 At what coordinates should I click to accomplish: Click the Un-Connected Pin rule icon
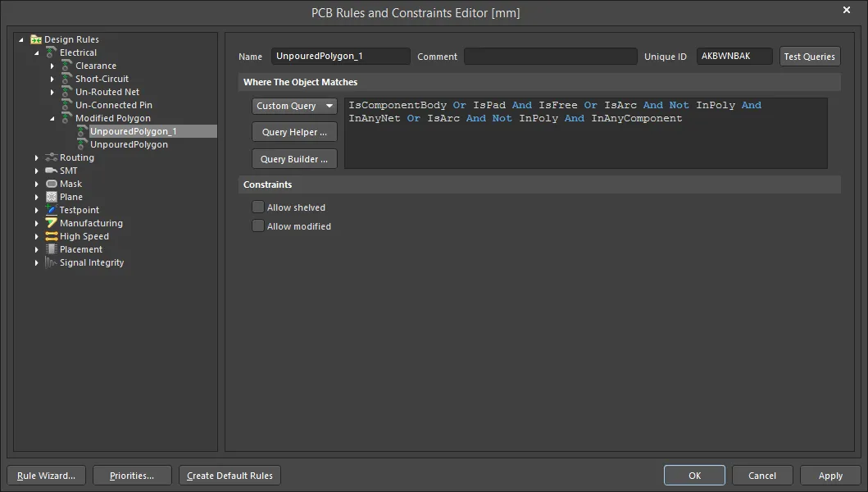pyautogui.click(x=66, y=105)
